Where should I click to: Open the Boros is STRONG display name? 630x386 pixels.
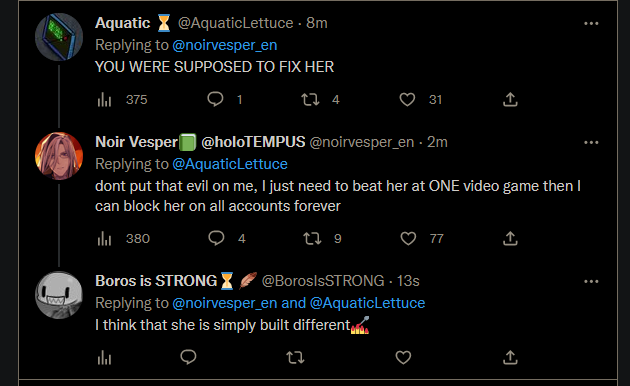[156, 281]
